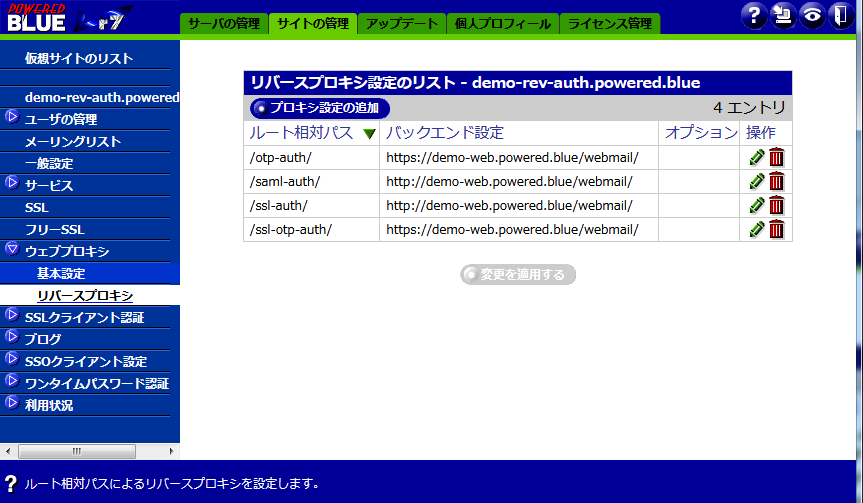This screenshot has width=863, height=503.
Task: Click the question mark icon in the bottom help bar
Action: tap(10, 484)
